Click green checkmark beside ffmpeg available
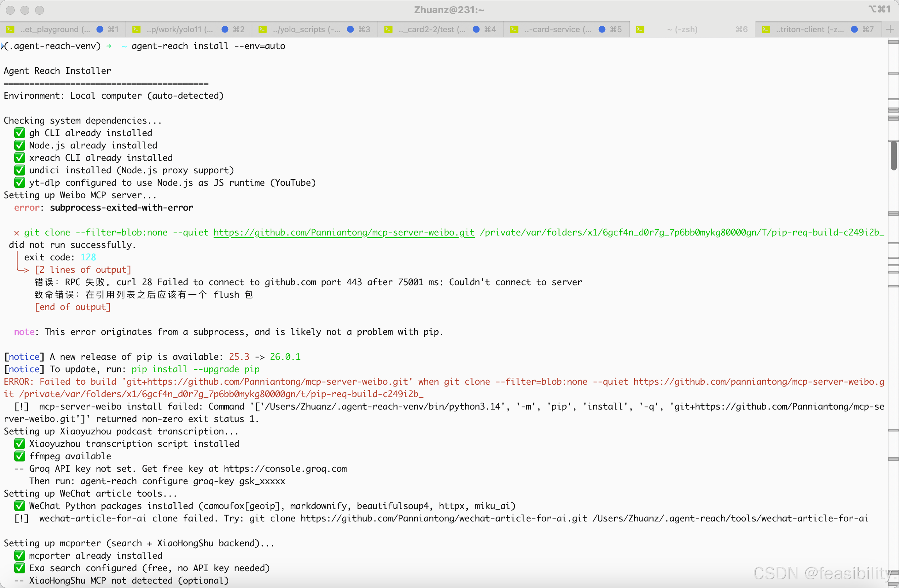 click(19, 456)
